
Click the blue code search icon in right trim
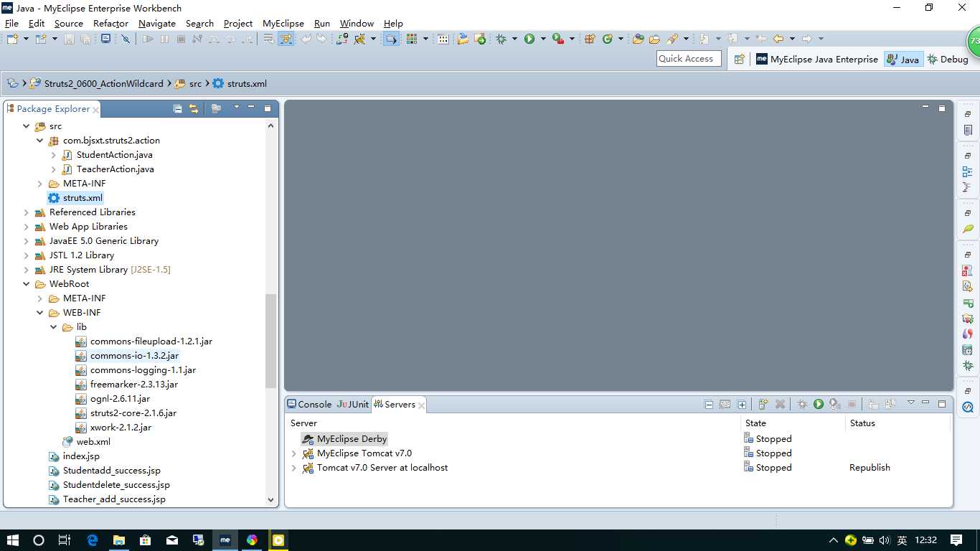(x=968, y=408)
